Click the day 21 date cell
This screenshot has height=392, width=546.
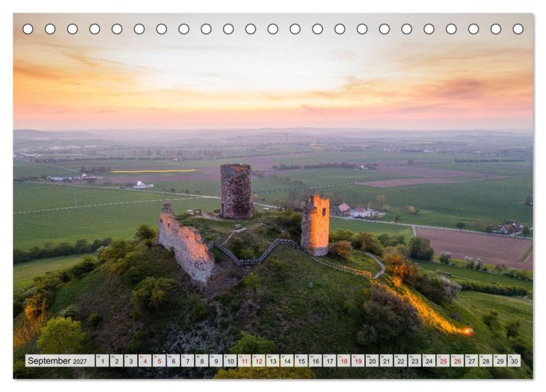coord(387,361)
